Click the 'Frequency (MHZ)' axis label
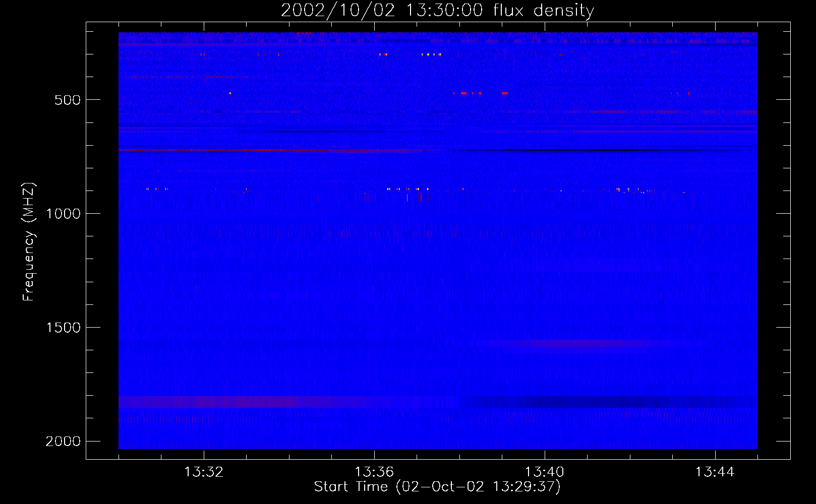 29,242
